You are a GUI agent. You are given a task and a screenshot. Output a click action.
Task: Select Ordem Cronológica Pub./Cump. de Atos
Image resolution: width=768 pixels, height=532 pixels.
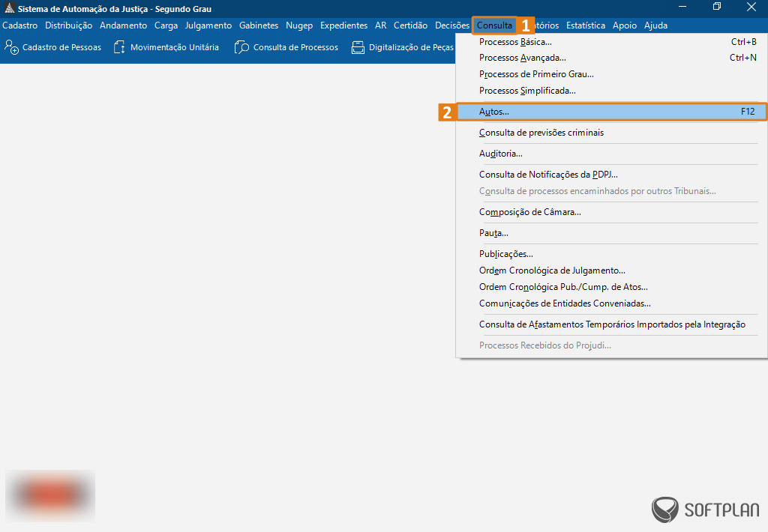(x=612, y=287)
